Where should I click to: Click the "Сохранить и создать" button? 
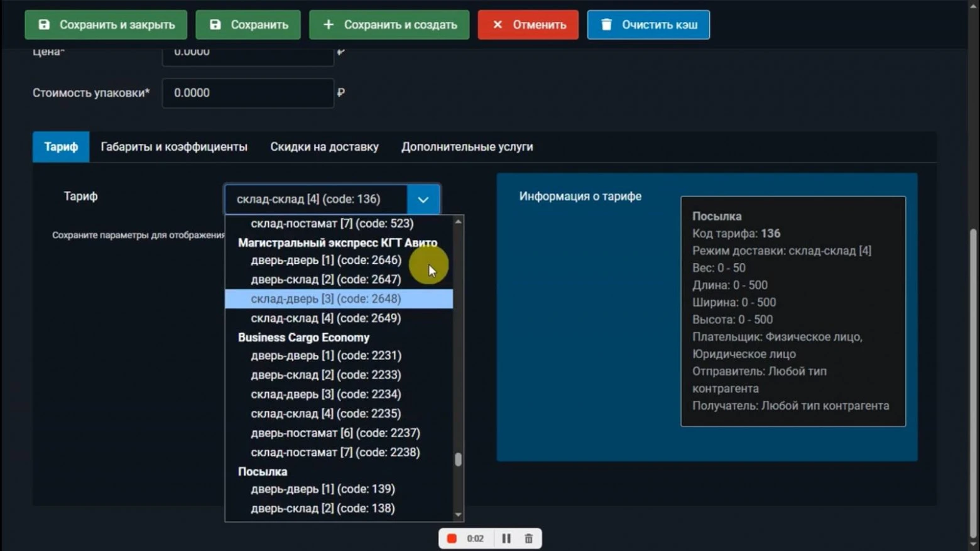(389, 25)
